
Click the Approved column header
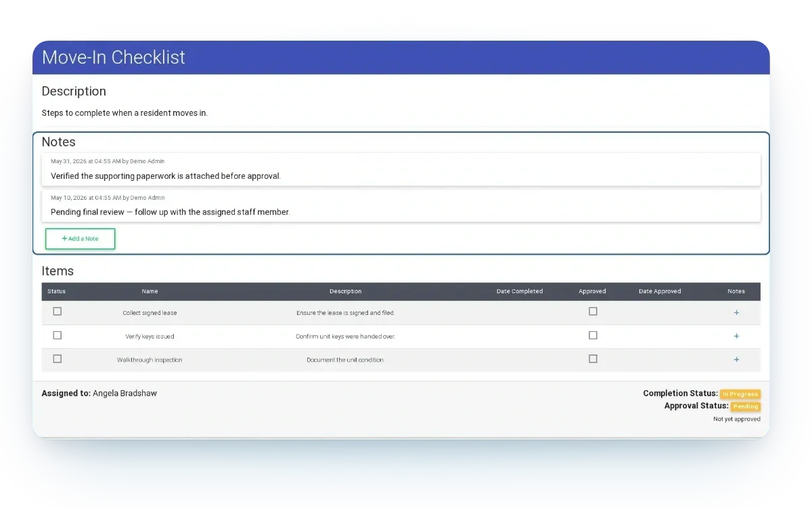[x=592, y=291]
